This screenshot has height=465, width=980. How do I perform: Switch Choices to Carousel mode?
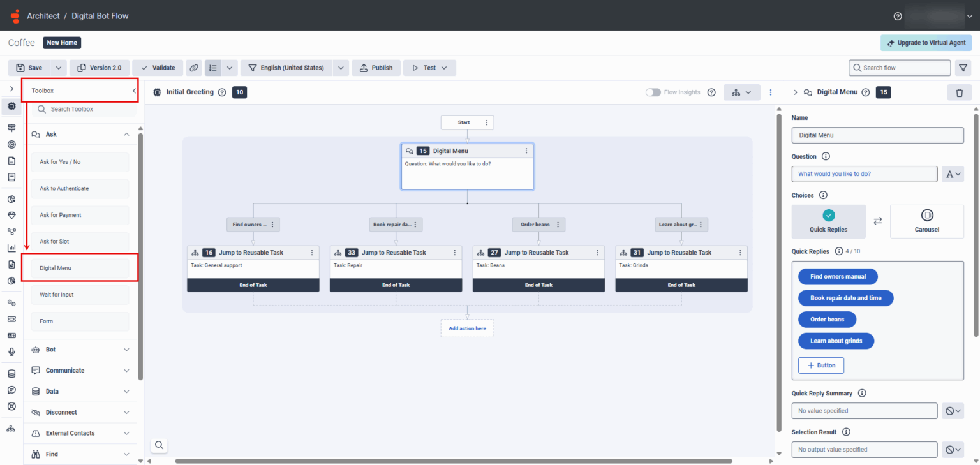tap(926, 221)
